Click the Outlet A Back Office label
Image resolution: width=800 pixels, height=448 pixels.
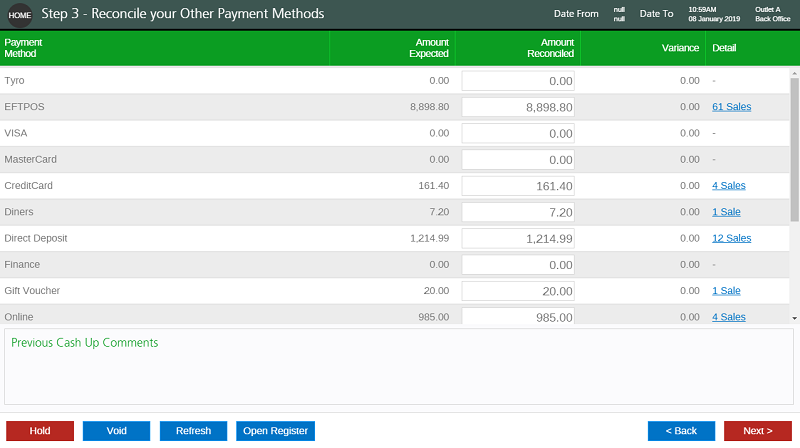pos(772,14)
